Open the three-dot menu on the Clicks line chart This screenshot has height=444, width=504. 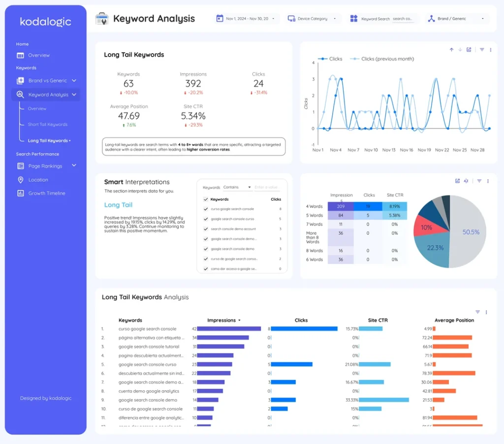click(490, 49)
